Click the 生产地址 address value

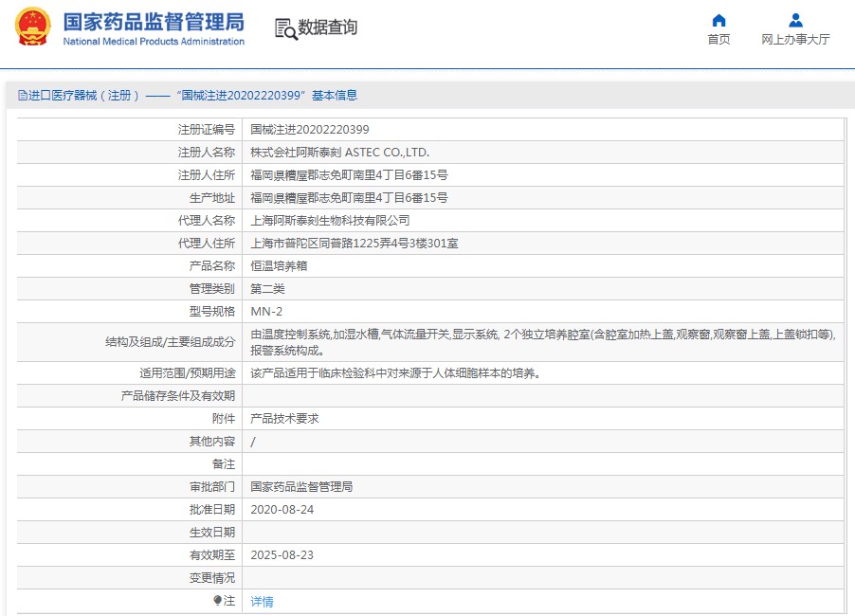tap(349, 198)
